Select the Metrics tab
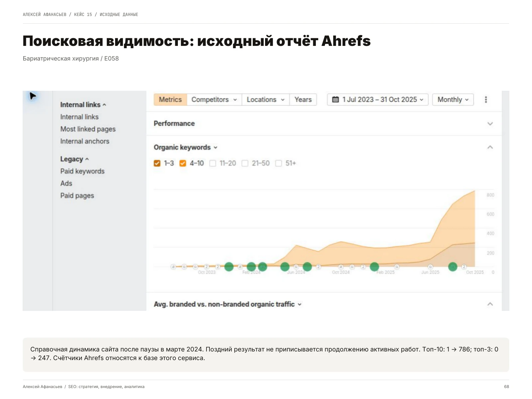Image resolution: width=532 pixels, height=399 pixels. pyautogui.click(x=170, y=99)
